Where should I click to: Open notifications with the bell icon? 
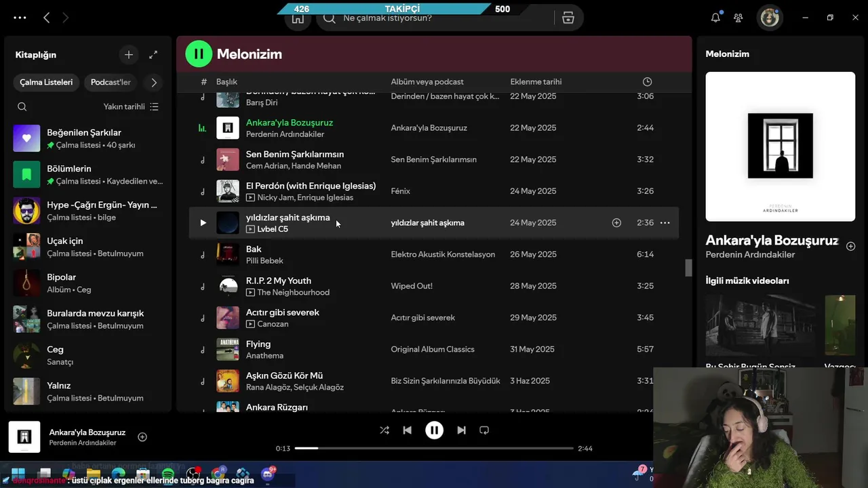point(715,18)
